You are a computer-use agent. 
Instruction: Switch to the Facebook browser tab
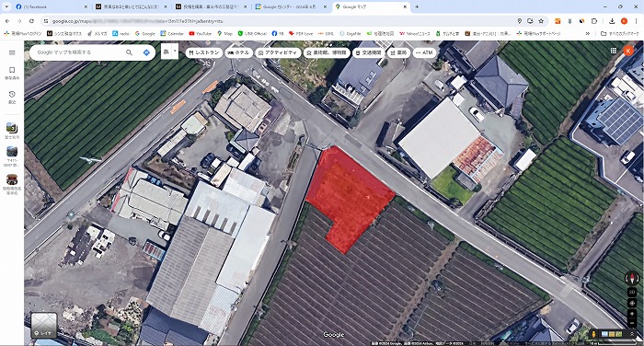[x=52, y=7]
